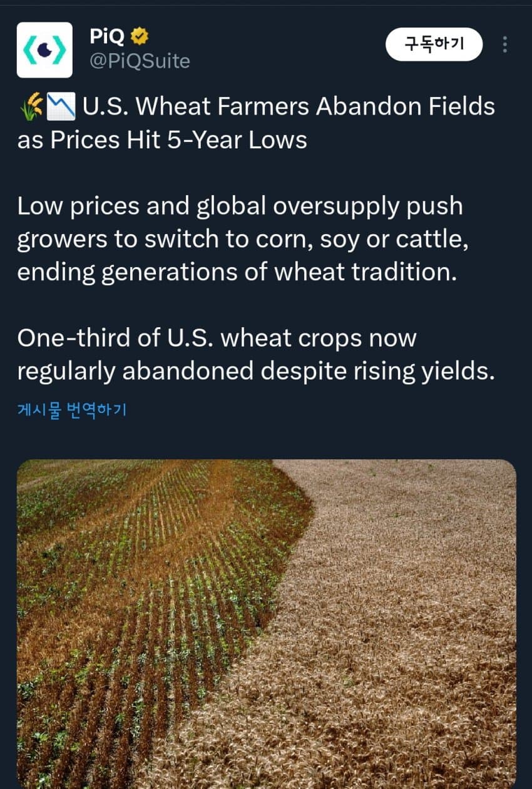The height and width of the screenshot is (789, 532).
Task: Click the 구독하기 subscribe button
Action: click(x=434, y=44)
